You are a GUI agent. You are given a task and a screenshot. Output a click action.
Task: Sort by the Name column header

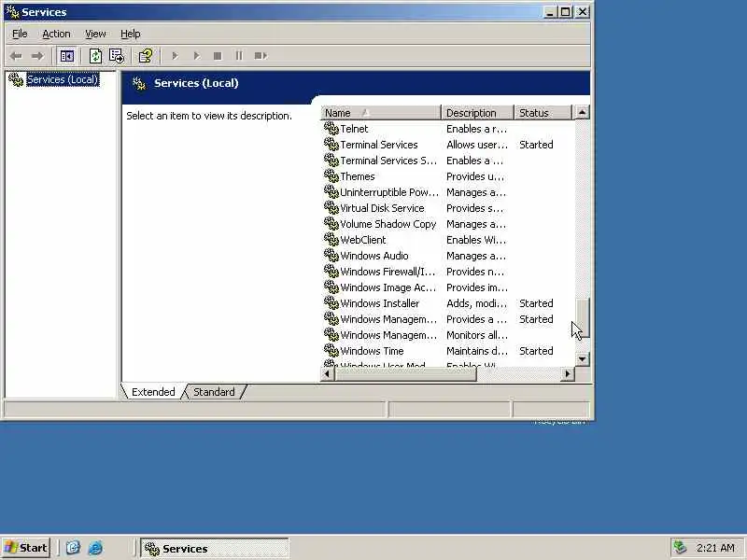pyautogui.click(x=381, y=113)
